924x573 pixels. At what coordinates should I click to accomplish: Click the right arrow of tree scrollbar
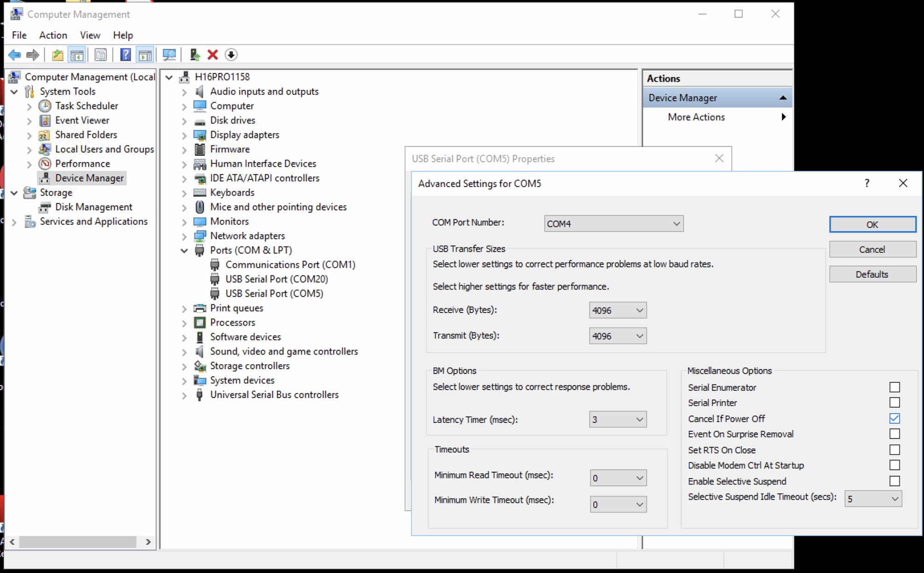pos(148,542)
